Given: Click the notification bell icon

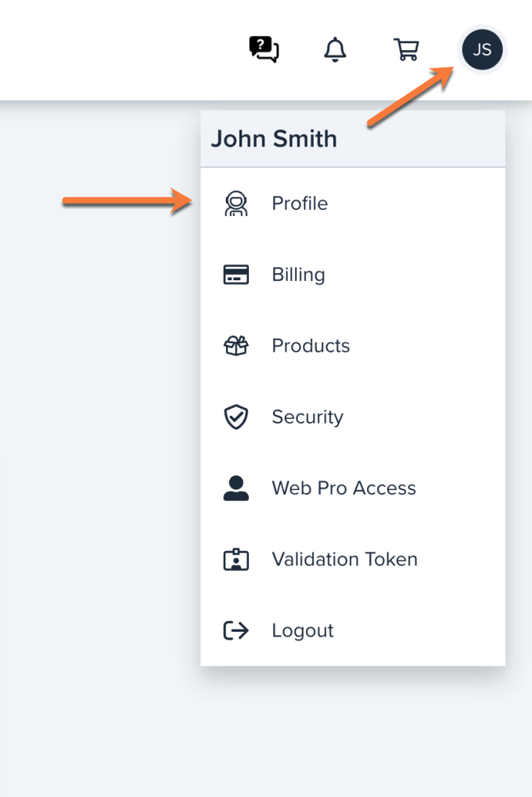Looking at the screenshot, I should click(x=335, y=49).
